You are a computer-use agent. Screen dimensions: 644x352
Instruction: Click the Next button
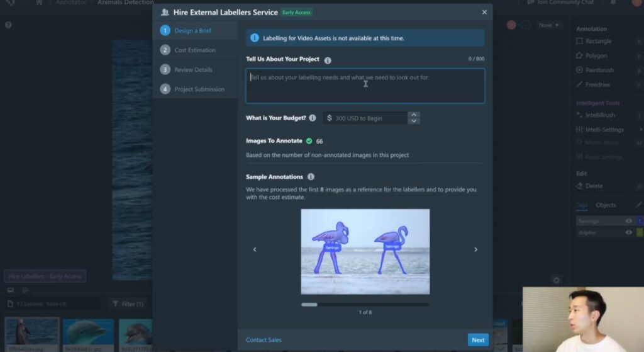pos(478,340)
